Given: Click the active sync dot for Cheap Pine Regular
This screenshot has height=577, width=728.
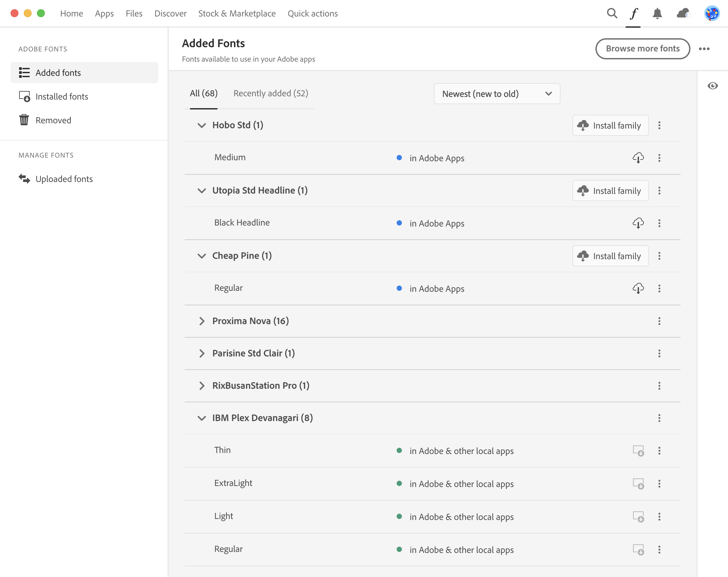Looking at the screenshot, I should click(x=398, y=288).
